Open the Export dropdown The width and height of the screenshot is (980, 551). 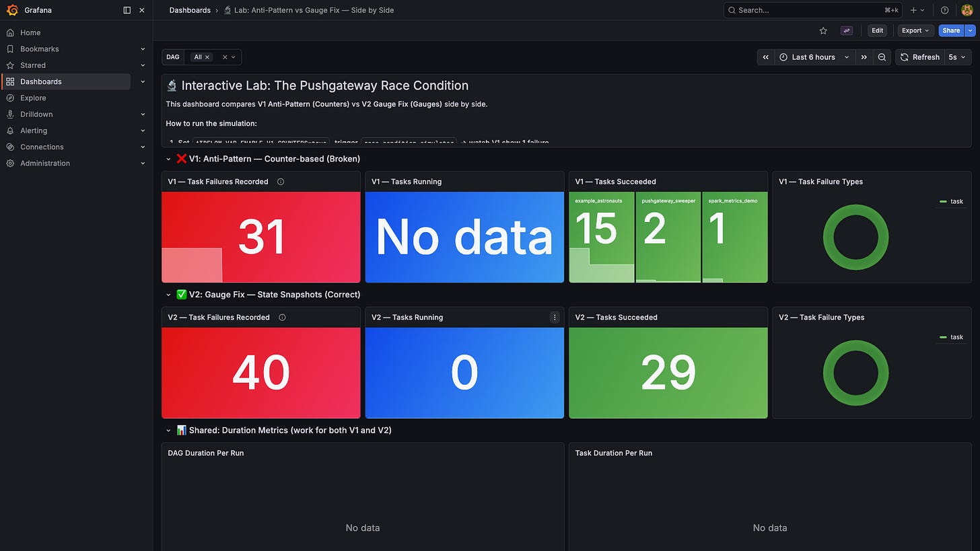(916, 30)
